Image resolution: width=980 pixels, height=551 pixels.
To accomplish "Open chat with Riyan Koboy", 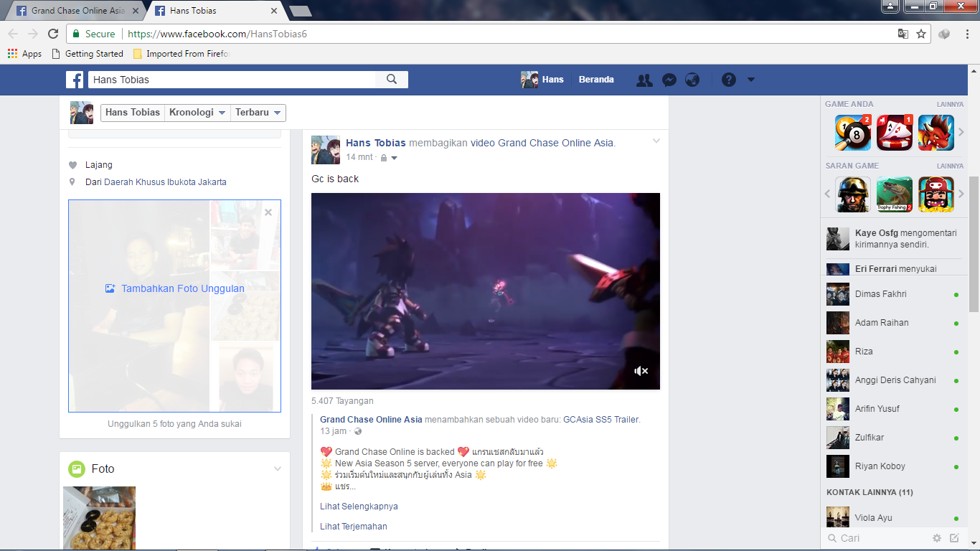I will pos(893,466).
